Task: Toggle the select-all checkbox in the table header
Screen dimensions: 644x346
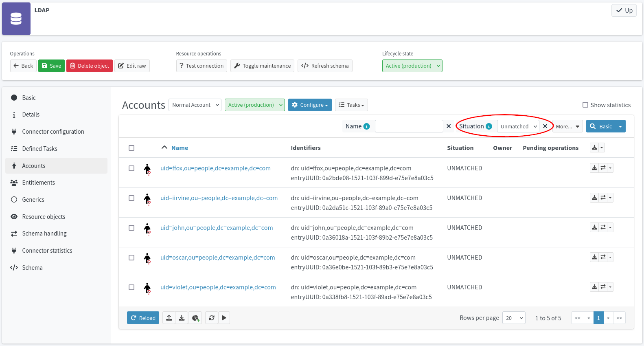Action: tap(131, 148)
